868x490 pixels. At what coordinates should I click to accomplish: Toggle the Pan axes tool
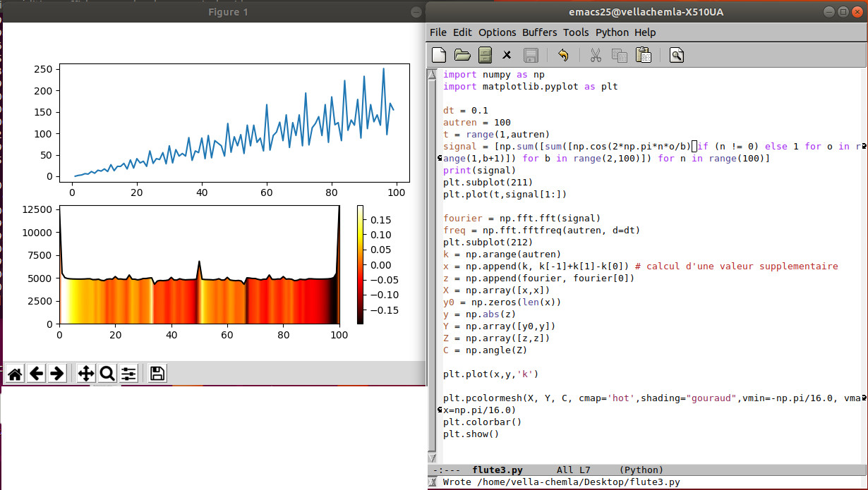tap(85, 374)
